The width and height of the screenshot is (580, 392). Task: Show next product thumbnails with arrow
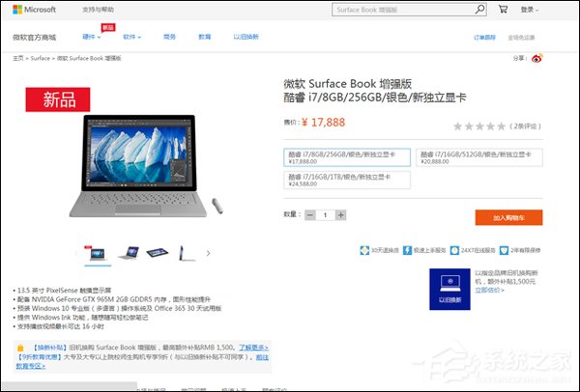[208, 254]
